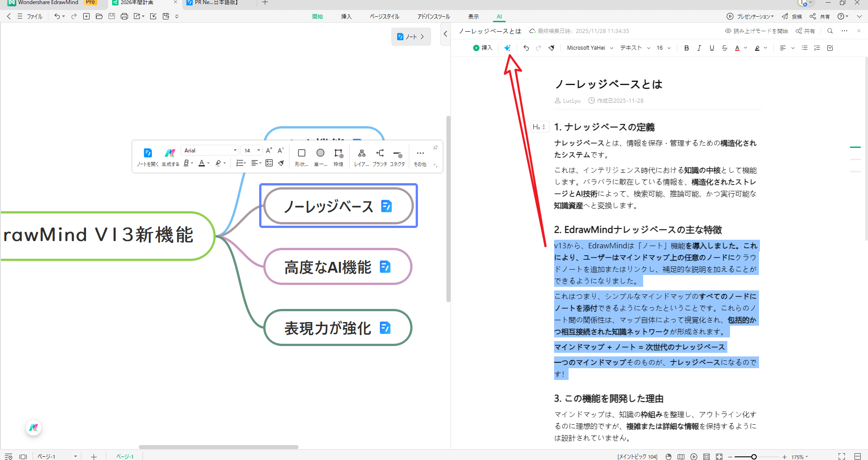Toggle the task checkbox icon in note toolbar

[x=830, y=47]
